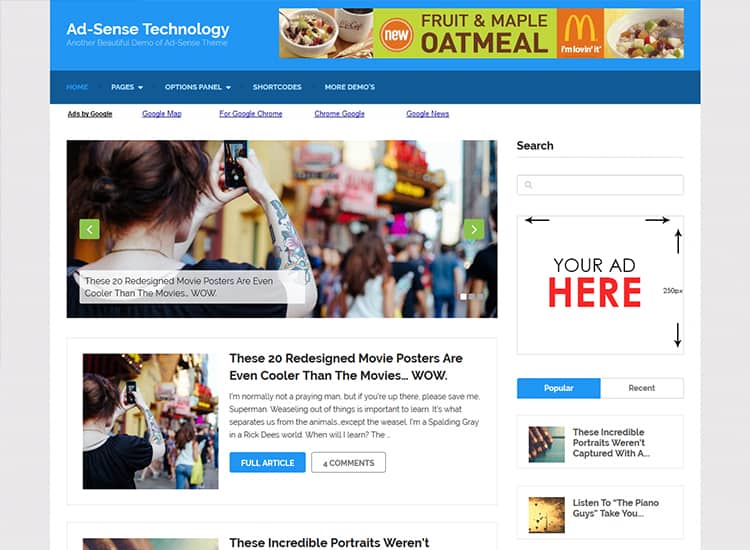Image resolution: width=750 pixels, height=550 pixels.
Task: Follow the Google News ad link
Action: click(x=428, y=114)
